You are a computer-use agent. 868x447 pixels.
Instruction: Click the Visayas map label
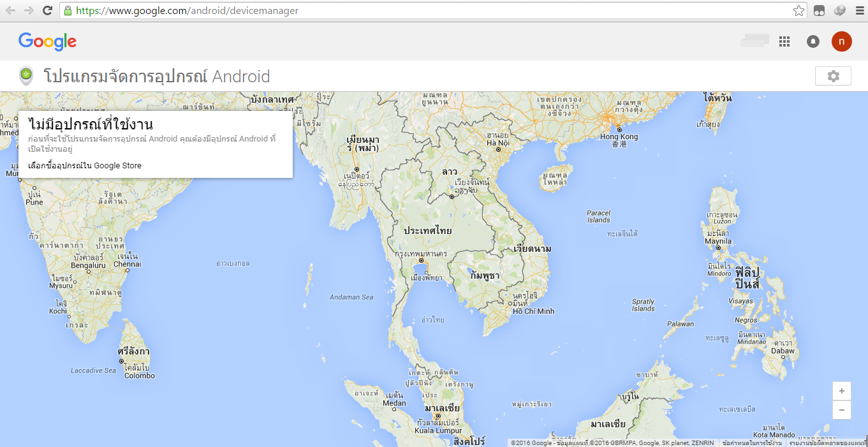coord(740,301)
